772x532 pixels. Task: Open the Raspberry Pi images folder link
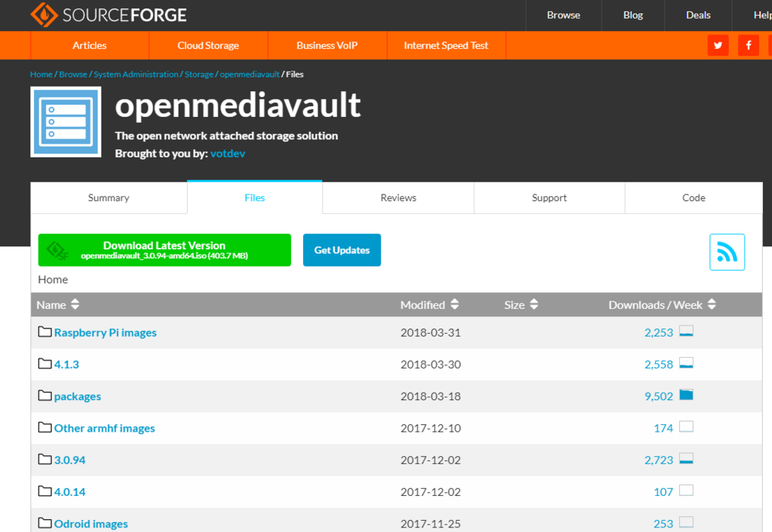click(x=106, y=332)
